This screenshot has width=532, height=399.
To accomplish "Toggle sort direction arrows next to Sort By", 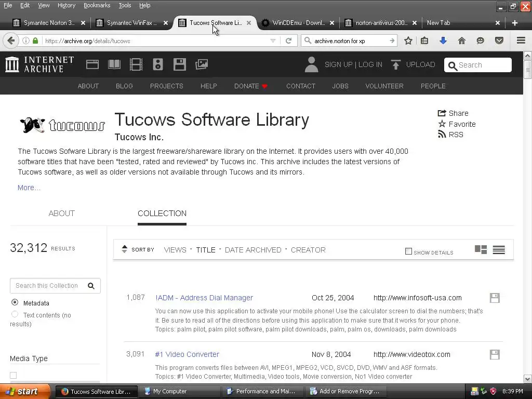I will (125, 249).
